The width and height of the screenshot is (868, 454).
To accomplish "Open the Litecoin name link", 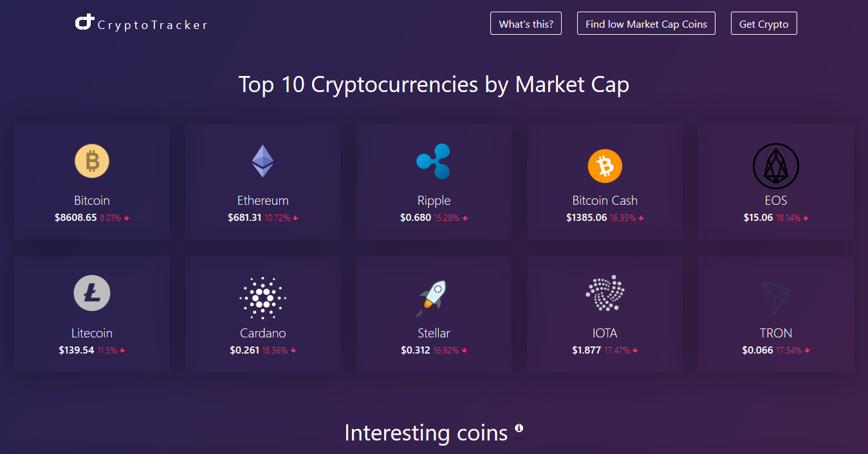I will point(92,333).
